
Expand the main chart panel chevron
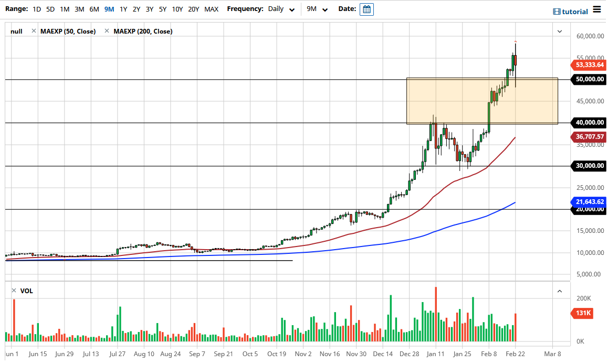(x=559, y=31)
